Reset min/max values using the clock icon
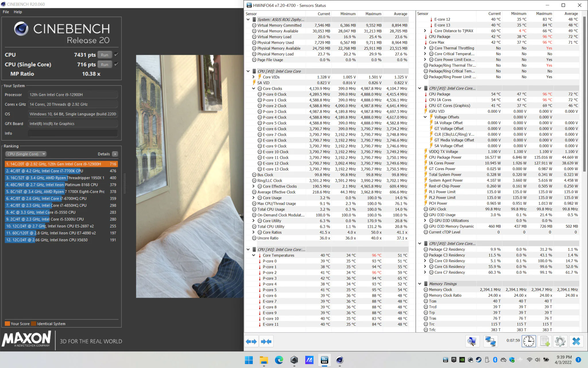 coord(529,341)
